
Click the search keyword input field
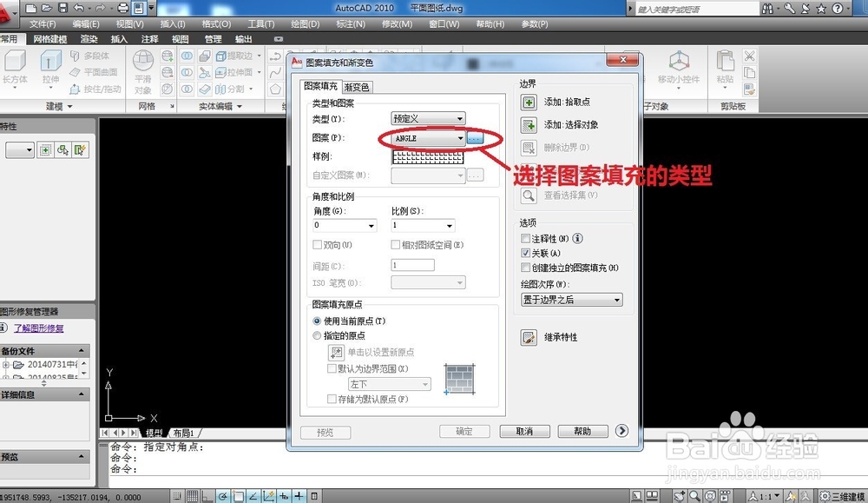click(697, 9)
